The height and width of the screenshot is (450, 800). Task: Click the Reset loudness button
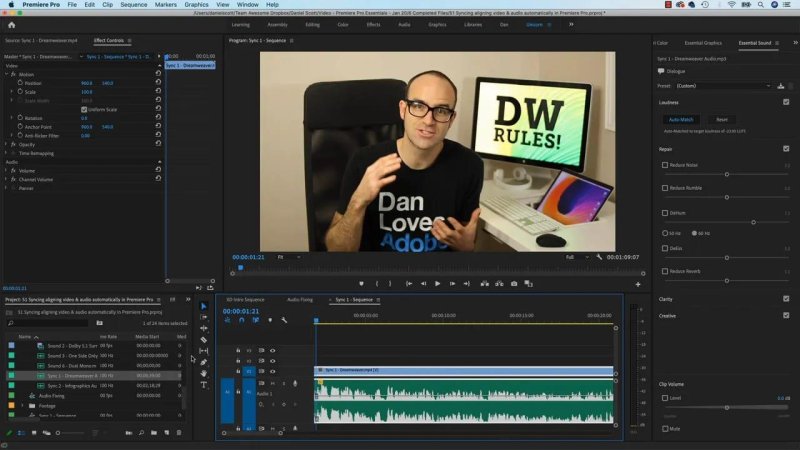[722, 119]
